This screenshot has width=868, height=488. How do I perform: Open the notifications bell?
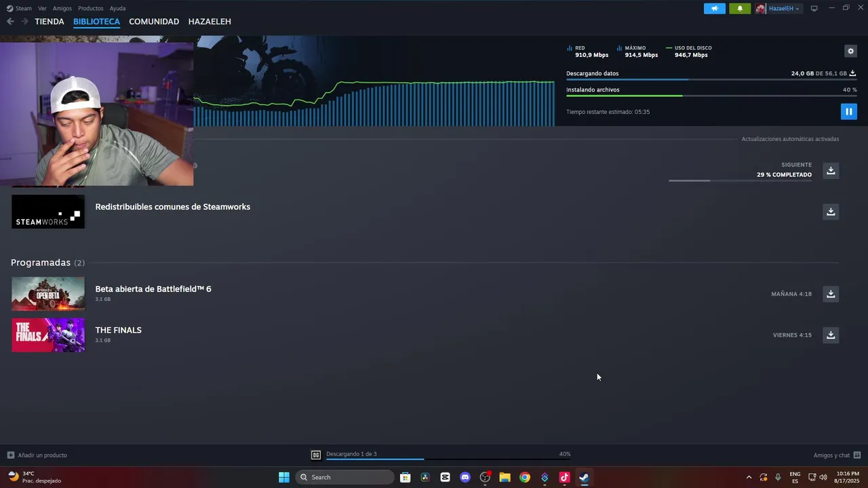(x=740, y=8)
